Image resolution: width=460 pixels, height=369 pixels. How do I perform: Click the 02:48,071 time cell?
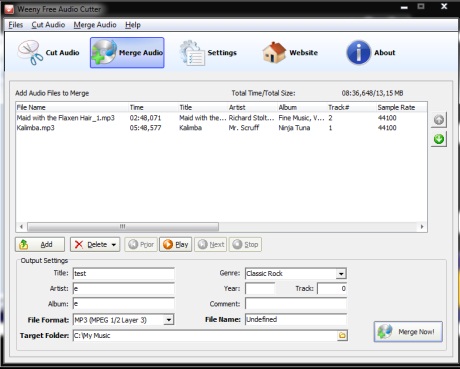145,118
